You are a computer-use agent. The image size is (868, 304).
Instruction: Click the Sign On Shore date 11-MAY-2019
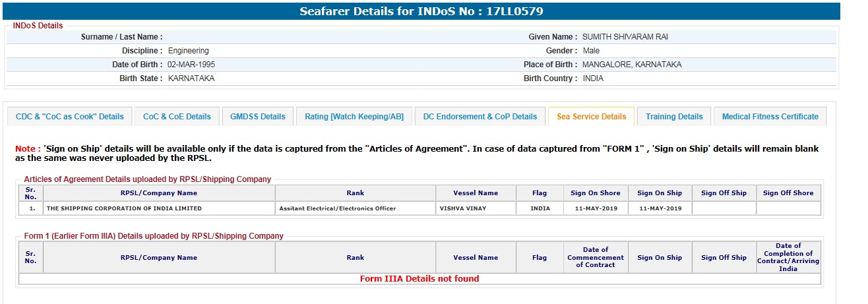596,208
